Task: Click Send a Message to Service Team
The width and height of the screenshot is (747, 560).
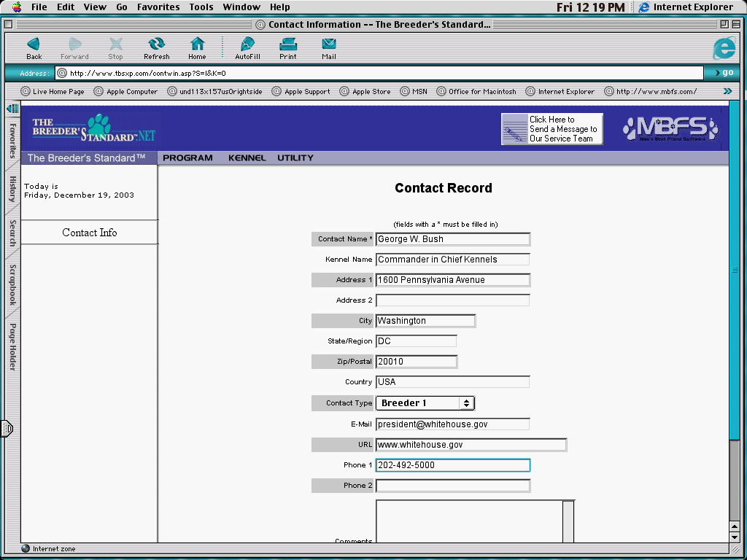Action: click(552, 129)
